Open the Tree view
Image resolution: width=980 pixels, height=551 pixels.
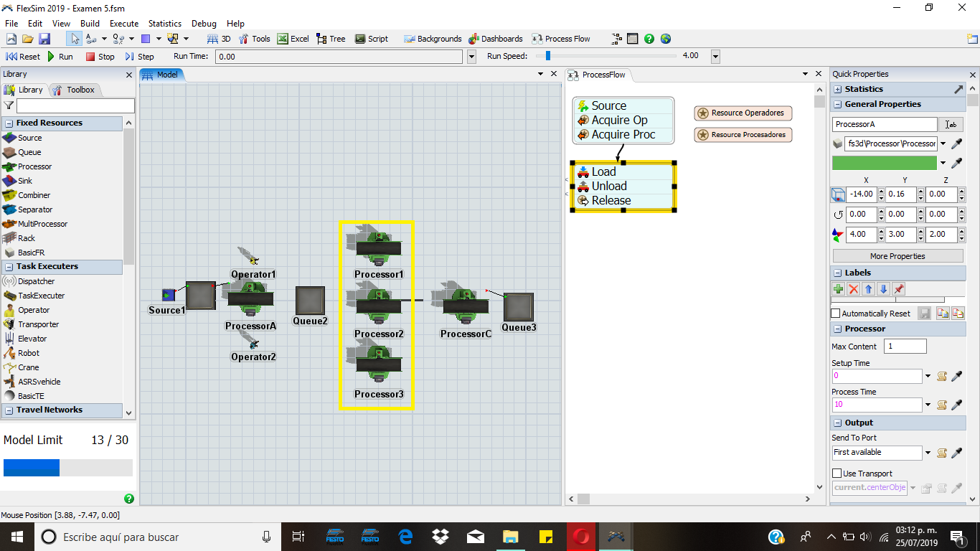(331, 39)
